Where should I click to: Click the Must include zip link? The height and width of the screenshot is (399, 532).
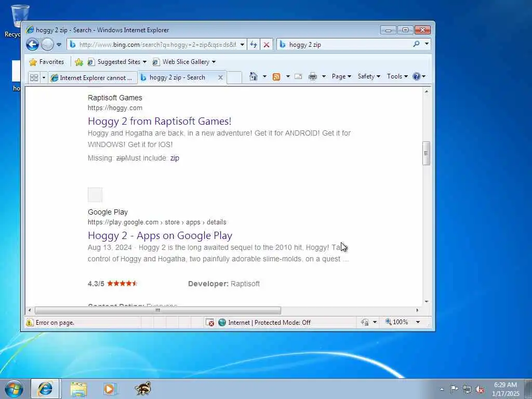175,158
